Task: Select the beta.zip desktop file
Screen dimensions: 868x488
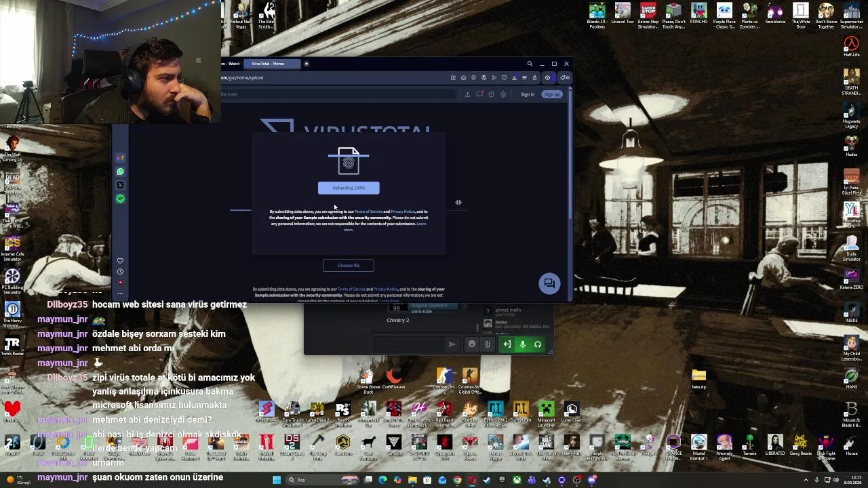Action: coord(698,378)
